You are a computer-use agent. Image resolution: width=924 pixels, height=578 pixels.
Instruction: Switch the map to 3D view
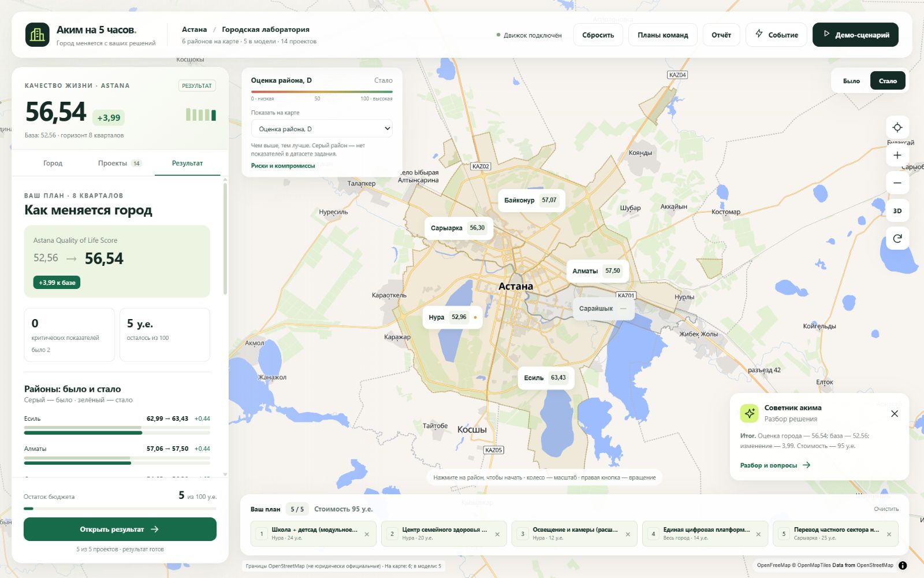897,210
